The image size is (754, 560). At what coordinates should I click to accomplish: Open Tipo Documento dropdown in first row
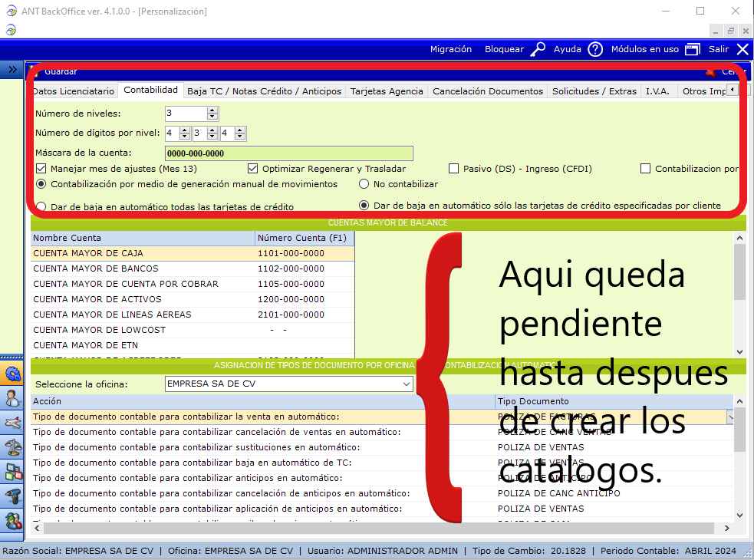click(x=729, y=417)
